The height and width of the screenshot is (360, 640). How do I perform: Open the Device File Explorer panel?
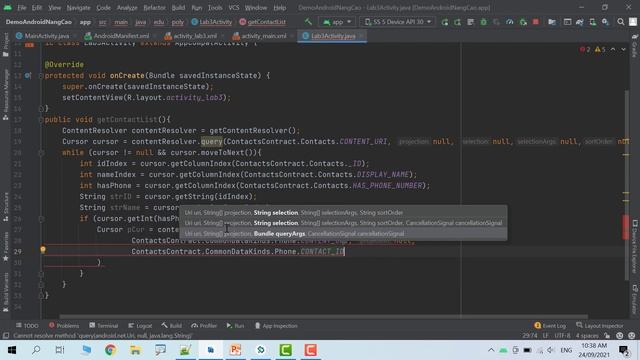[x=635, y=247]
